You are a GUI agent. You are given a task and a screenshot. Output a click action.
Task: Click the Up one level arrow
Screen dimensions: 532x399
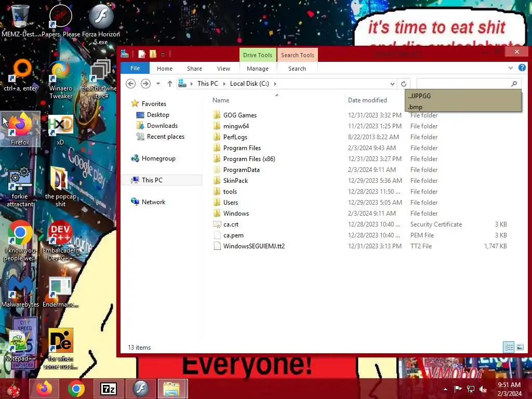(x=170, y=84)
